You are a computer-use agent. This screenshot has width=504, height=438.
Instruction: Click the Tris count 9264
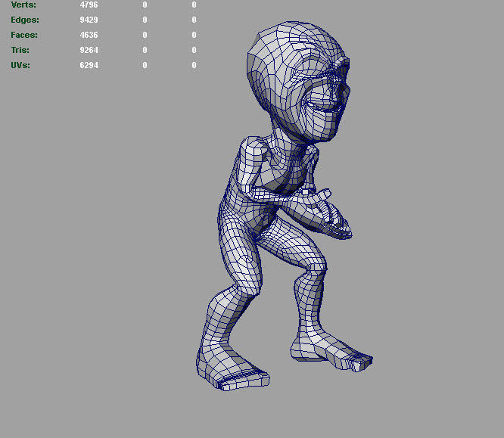(89, 50)
